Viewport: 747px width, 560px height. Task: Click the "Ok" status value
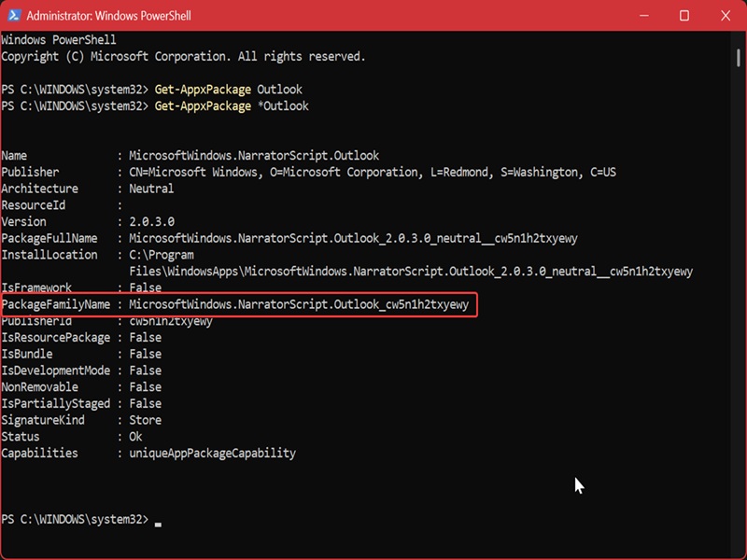(x=135, y=437)
